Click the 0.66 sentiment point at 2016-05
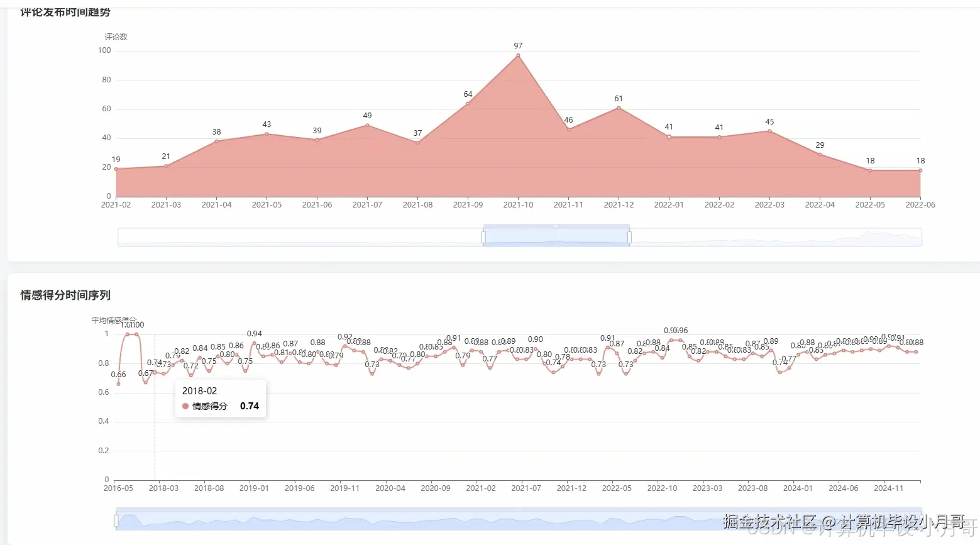This screenshot has width=980, height=545. [x=118, y=384]
